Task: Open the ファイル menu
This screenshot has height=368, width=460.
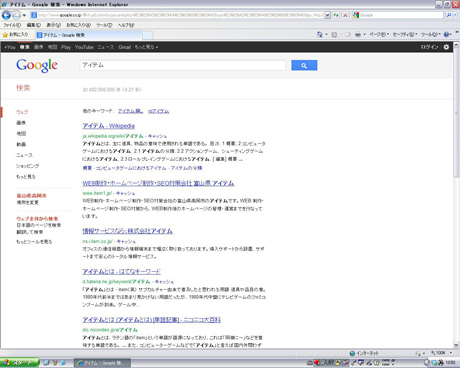Action: [12, 25]
